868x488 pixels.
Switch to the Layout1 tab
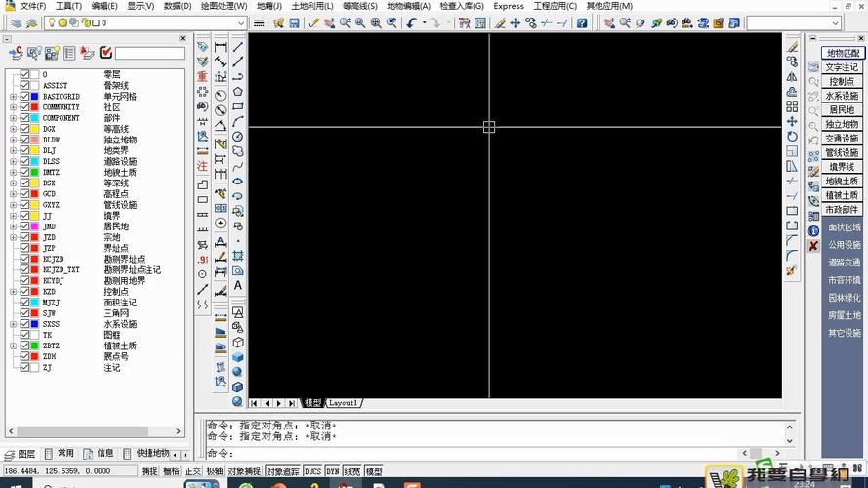click(x=344, y=403)
